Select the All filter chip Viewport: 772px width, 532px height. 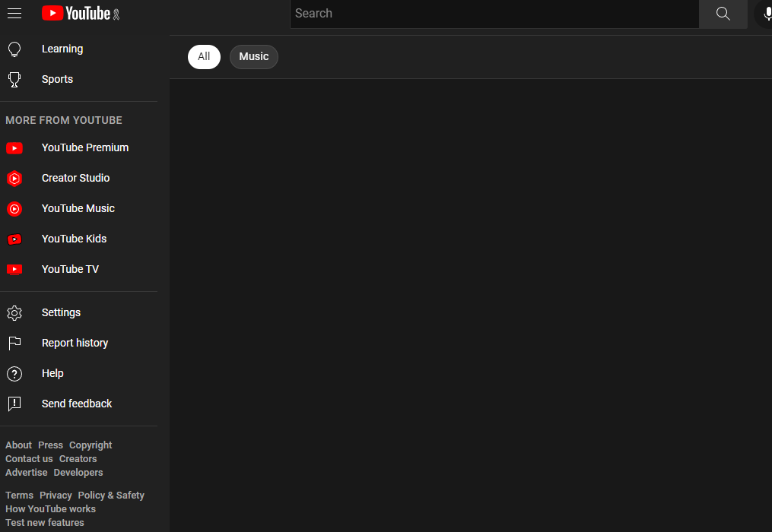point(204,56)
